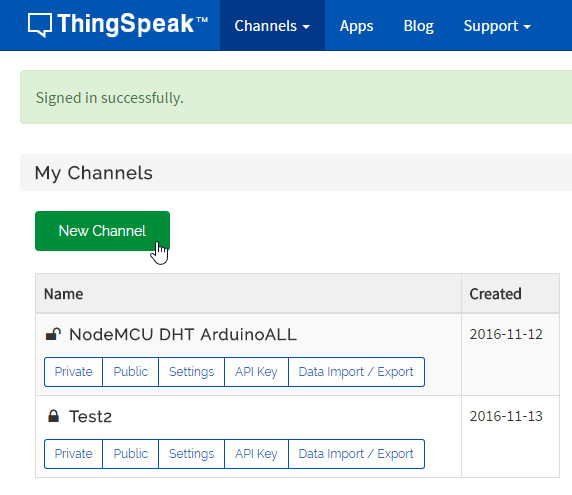
Task: Select Private view for Test2 channel
Action: [x=73, y=454]
